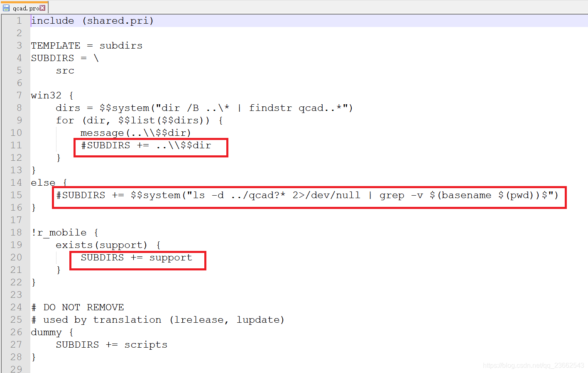
Task: Click the save icon on qcad.pro tab
Action: [x=6, y=8]
